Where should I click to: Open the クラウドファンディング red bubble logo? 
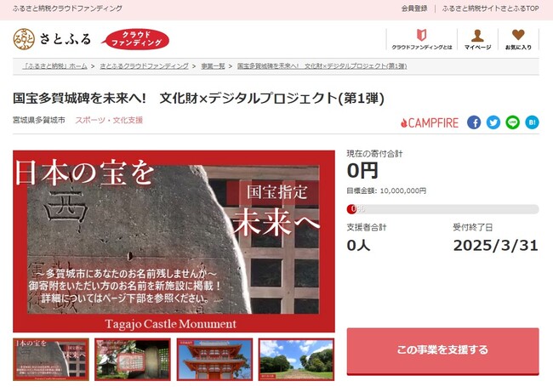pyautogui.click(x=135, y=39)
